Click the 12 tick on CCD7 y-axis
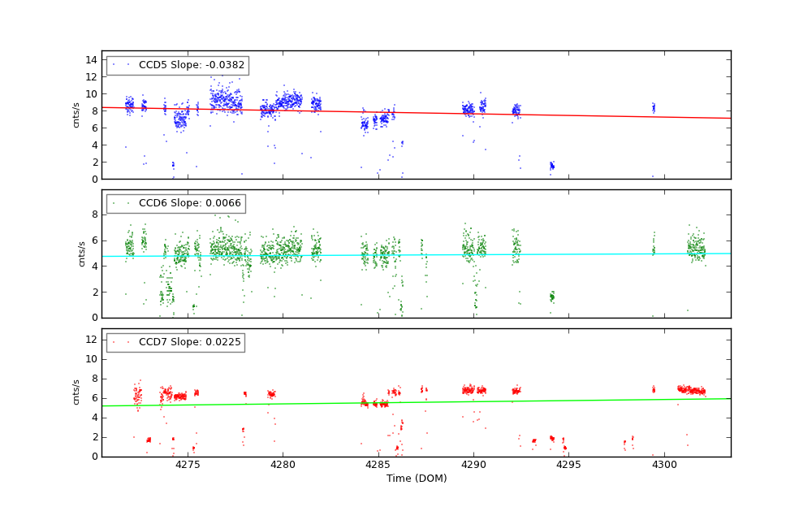Image resolution: width=812 pixels, height=507 pixels. (x=93, y=340)
